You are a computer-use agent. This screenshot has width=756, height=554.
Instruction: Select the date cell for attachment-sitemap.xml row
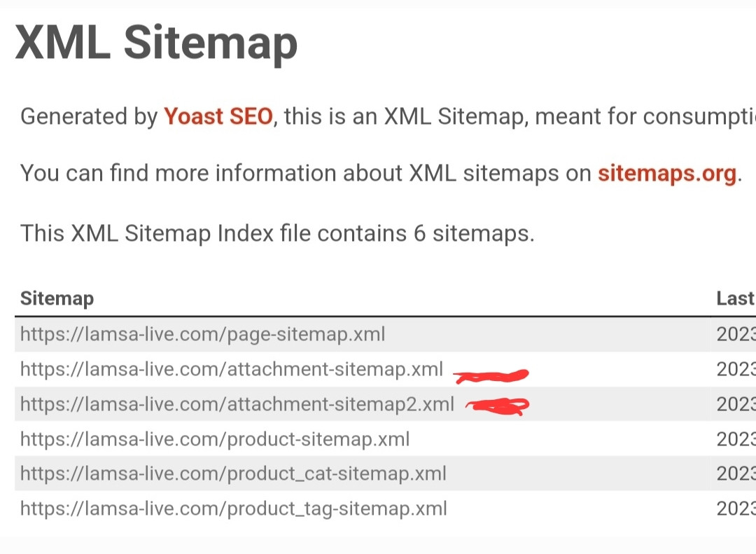point(736,369)
